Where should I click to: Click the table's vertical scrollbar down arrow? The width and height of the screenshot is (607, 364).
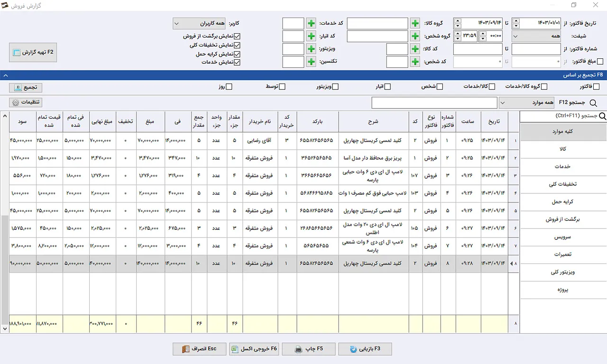(x=5, y=328)
